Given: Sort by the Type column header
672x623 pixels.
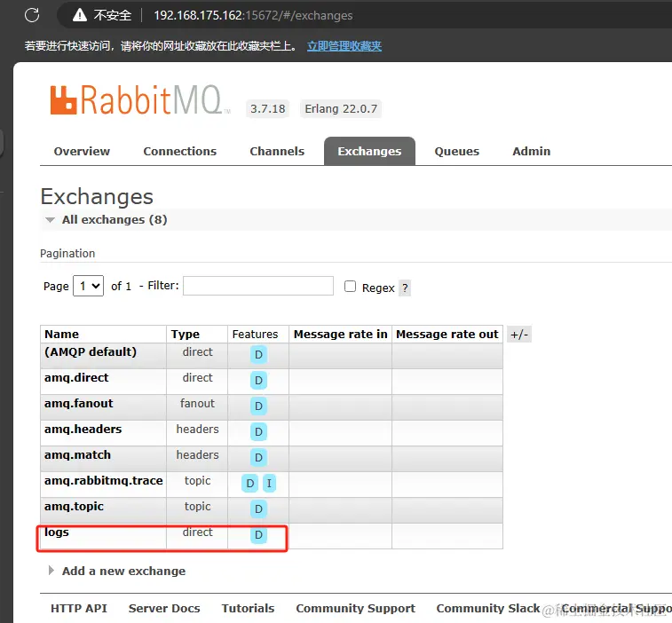Looking at the screenshot, I should click(186, 335).
